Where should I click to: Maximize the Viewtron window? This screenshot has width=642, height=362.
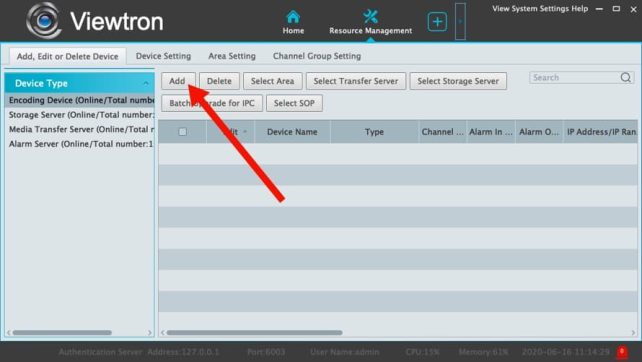point(616,9)
